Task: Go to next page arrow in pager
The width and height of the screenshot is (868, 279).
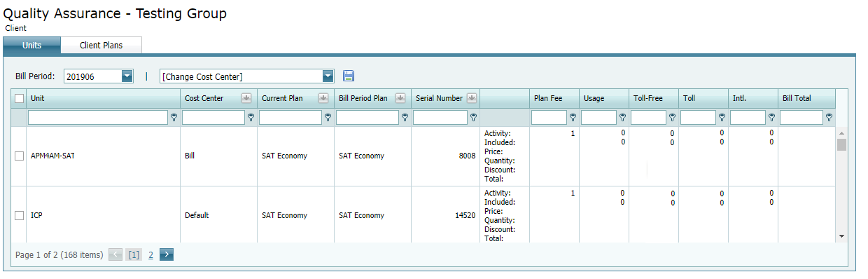Action: (167, 254)
